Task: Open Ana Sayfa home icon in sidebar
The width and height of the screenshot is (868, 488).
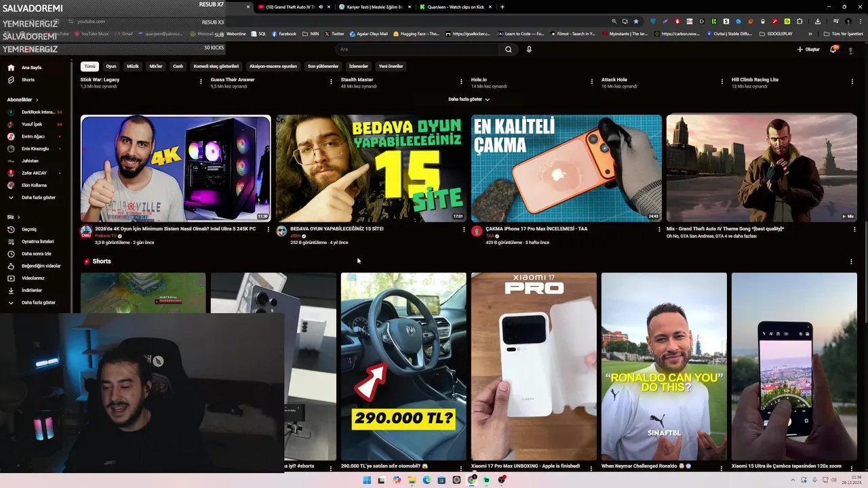Action: (x=11, y=68)
